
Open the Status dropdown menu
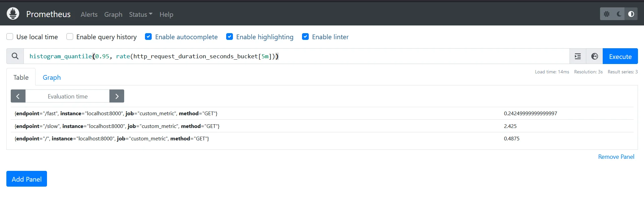(140, 14)
